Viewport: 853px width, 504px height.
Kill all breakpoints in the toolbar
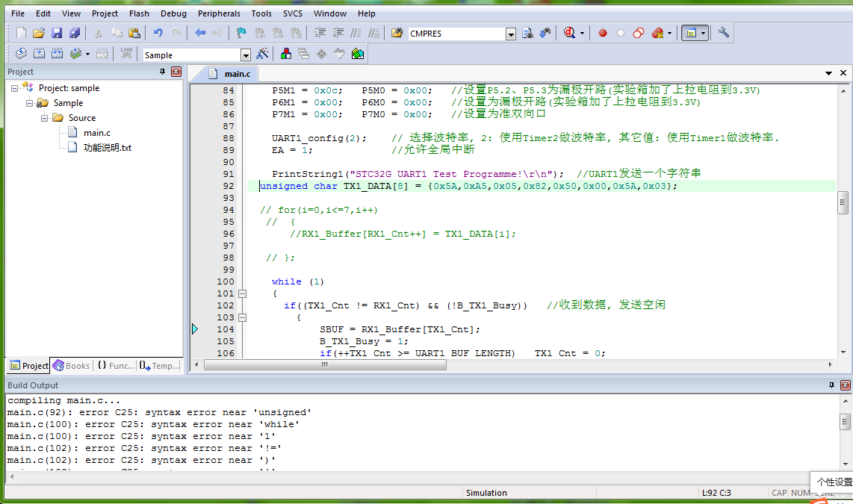[x=657, y=33]
